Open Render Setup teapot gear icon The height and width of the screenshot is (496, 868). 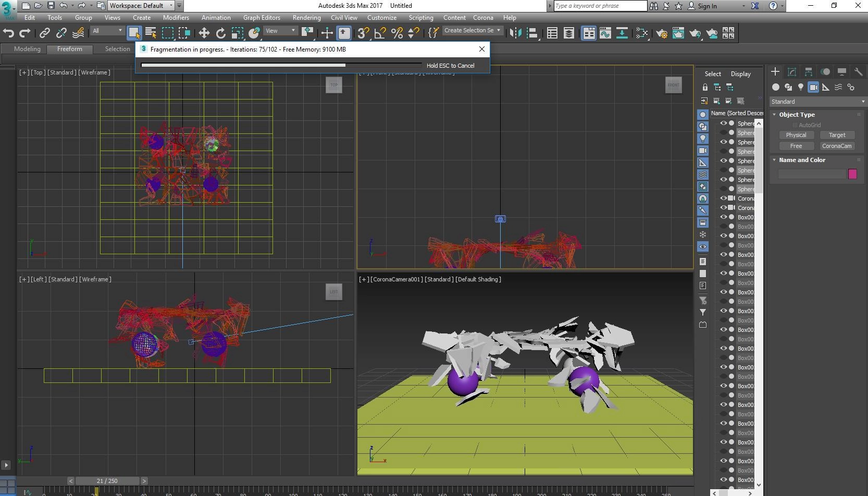(x=662, y=33)
